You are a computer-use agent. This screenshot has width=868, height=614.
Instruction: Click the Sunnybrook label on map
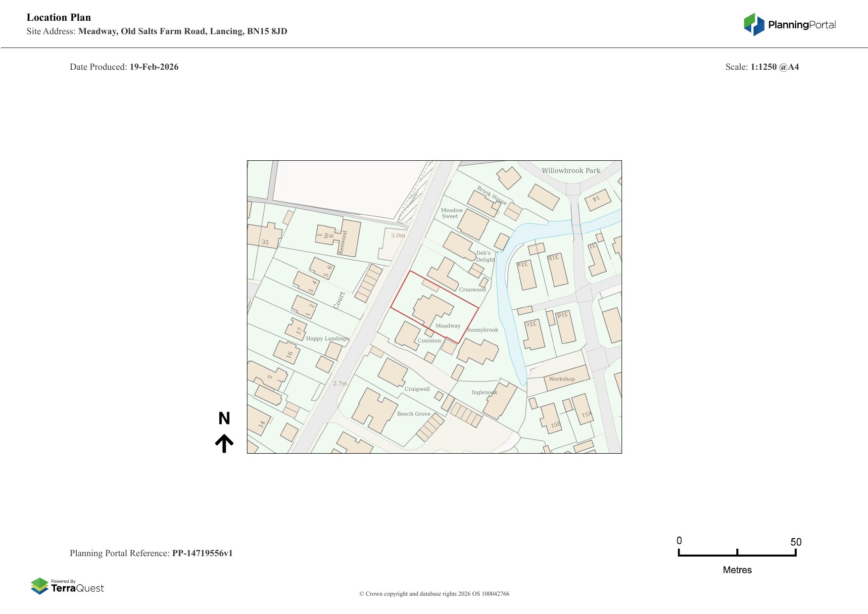(482, 330)
